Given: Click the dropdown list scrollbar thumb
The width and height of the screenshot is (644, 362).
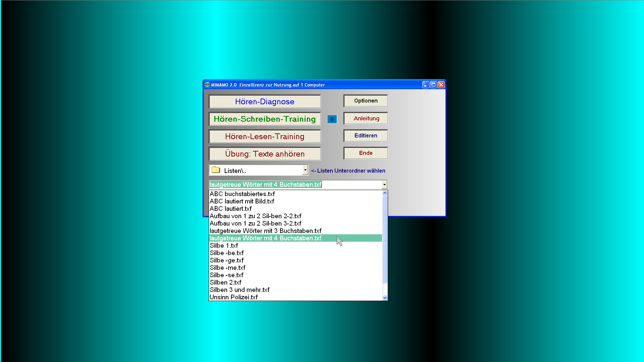Looking at the screenshot, I should [x=385, y=239].
